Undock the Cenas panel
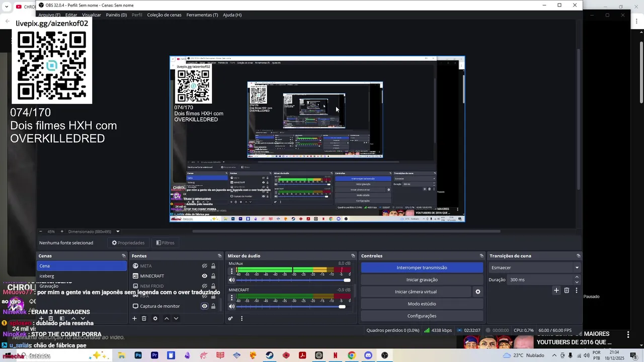 [x=124, y=256]
